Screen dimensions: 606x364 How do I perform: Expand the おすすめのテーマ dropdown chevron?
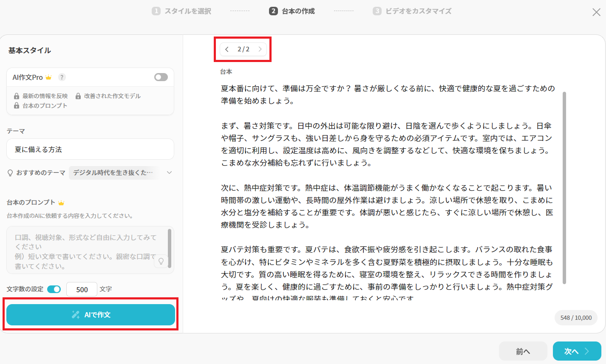(x=170, y=172)
